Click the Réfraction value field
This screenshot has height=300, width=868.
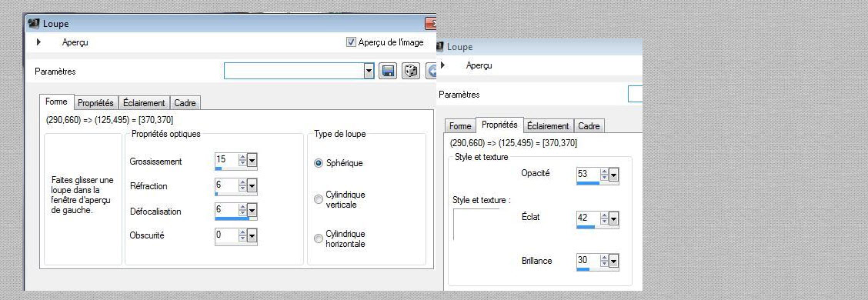[226, 185]
